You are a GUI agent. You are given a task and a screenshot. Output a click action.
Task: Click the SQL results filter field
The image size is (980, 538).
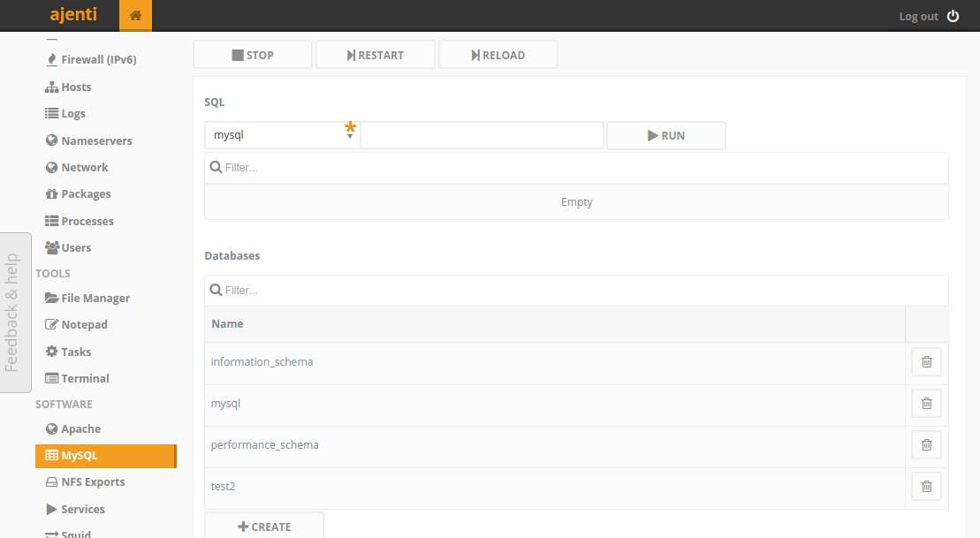[x=576, y=168]
